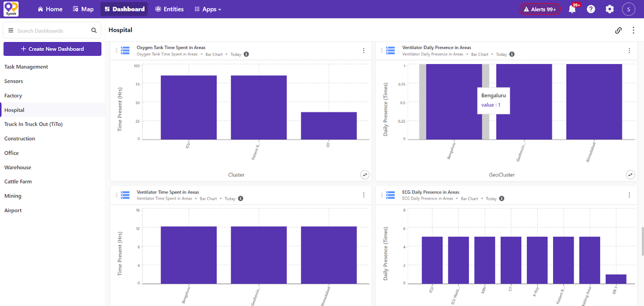The width and height of the screenshot is (644, 306).
Task: Open the Apps dropdown menu
Action: 207,9
